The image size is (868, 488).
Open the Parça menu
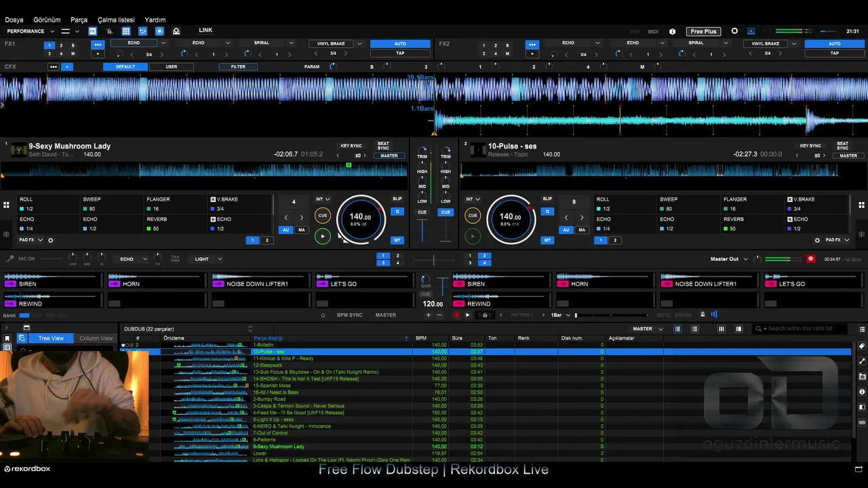point(79,20)
